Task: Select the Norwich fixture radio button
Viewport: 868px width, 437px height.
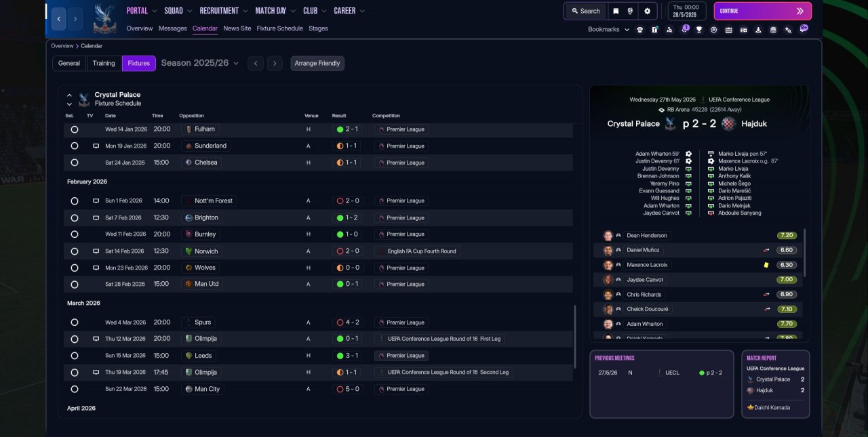Action: [x=75, y=251]
